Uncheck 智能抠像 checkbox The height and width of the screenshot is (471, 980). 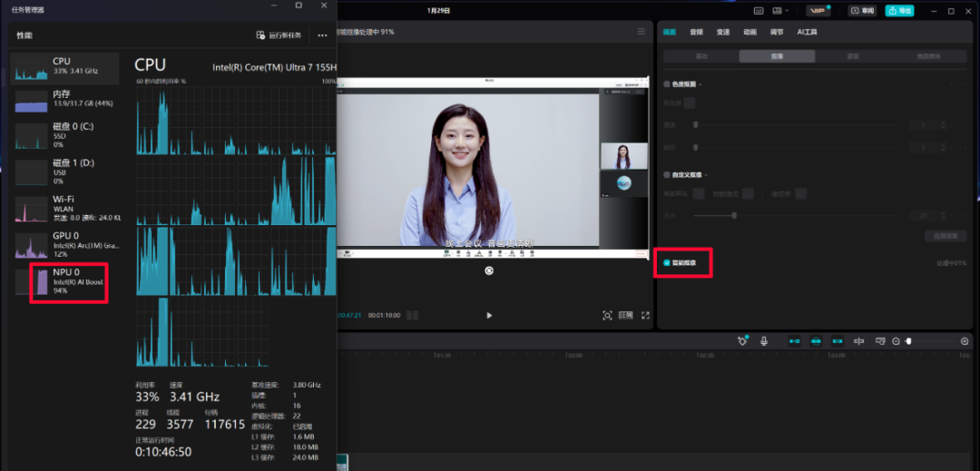(667, 263)
